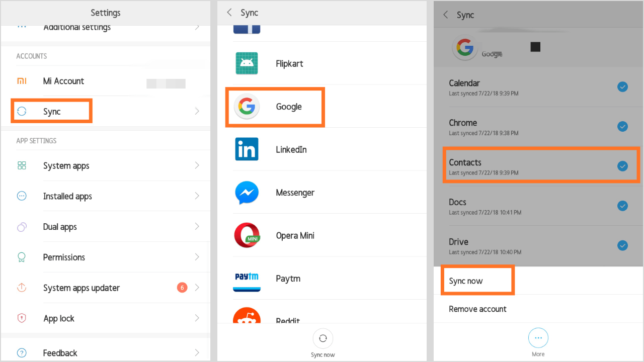Tap the Installed apps label

coord(67,196)
